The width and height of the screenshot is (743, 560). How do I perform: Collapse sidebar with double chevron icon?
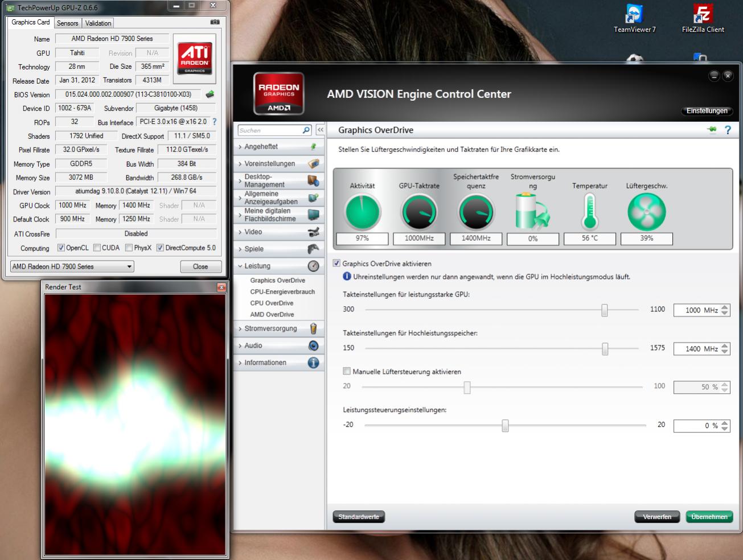pos(320,130)
